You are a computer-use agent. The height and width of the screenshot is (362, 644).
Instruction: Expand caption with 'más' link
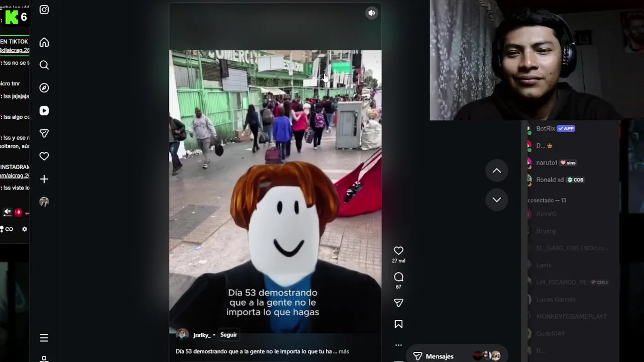(344, 351)
